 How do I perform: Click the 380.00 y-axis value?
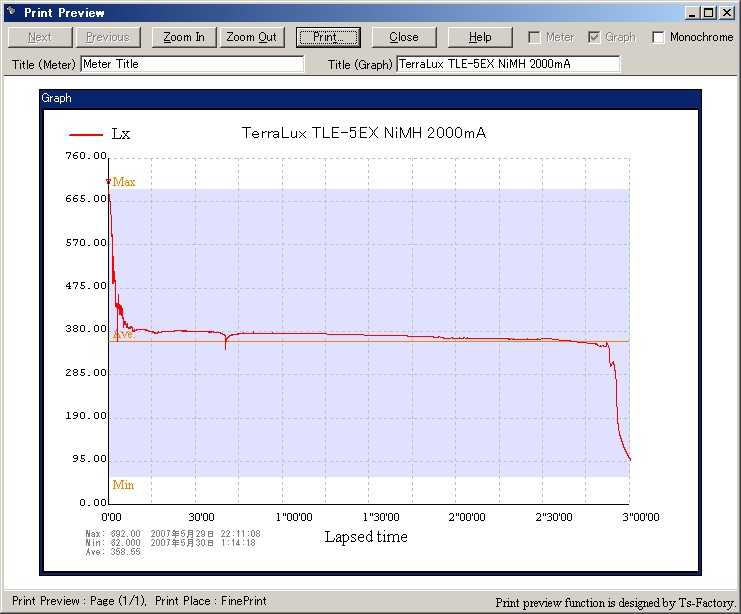click(86, 329)
